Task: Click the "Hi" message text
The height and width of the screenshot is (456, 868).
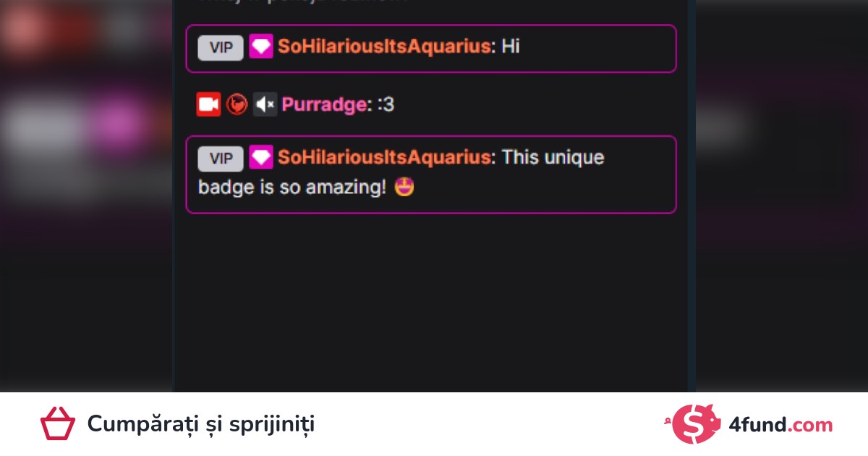Action: pos(511,47)
